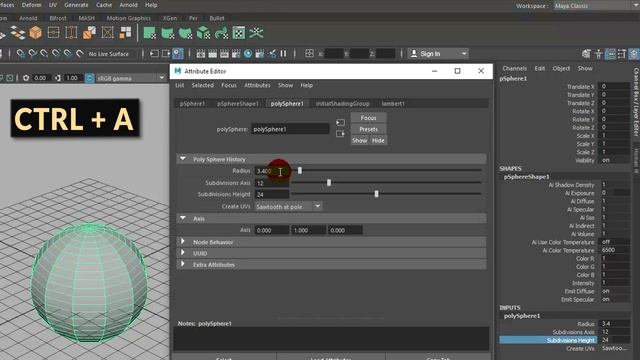Open the sRGB gamma view transform dropdown
The image size is (640, 360).
(131, 78)
